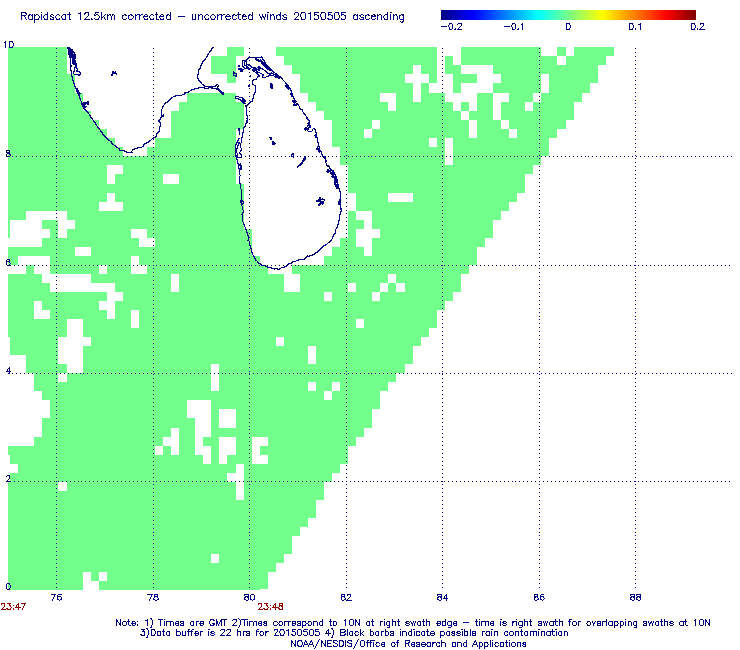The height and width of the screenshot is (650, 740).
Task: Click the longitude label '82'
Action: 346,597
